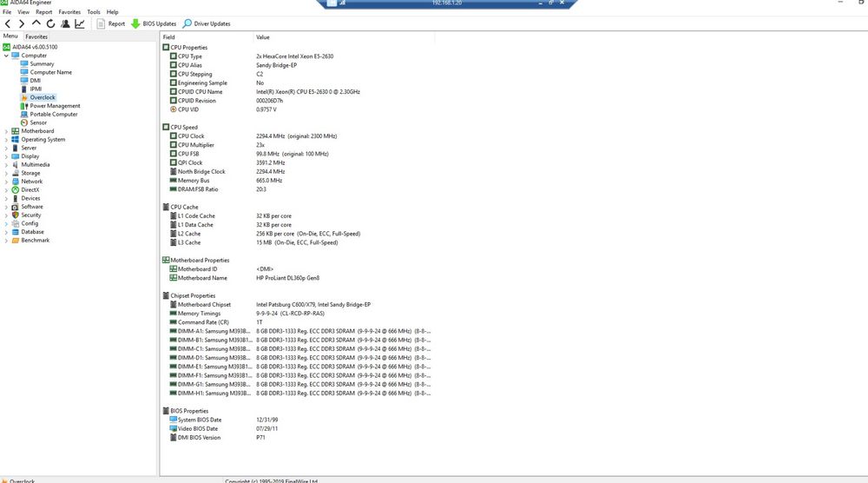Open the Favorites menu
Screen dimensions: 868x483
69,11
